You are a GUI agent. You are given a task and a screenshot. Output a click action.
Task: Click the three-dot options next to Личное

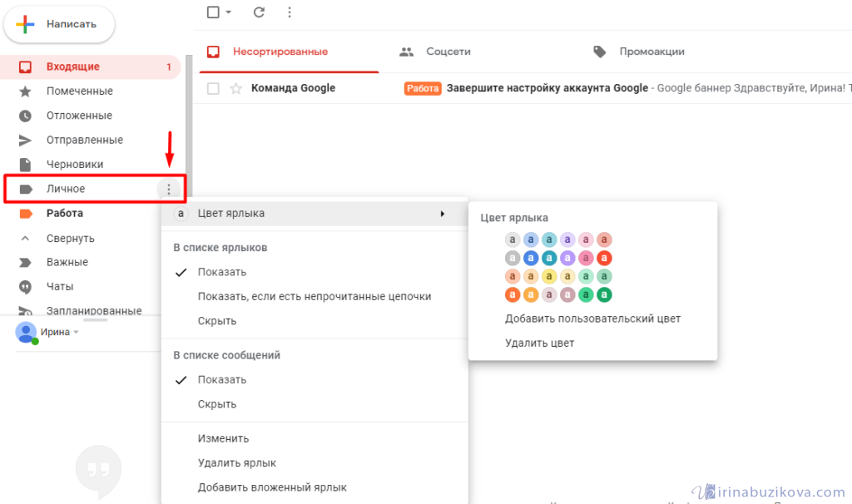pos(169,190)
